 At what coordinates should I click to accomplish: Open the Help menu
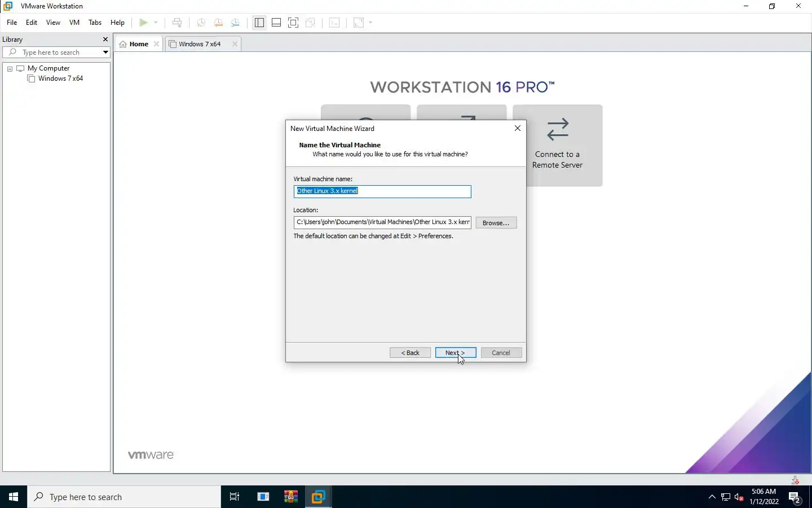(117, 23)
